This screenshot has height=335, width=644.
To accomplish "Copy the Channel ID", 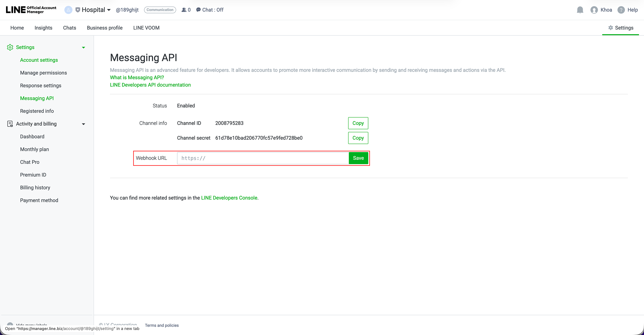I will 358,123.
